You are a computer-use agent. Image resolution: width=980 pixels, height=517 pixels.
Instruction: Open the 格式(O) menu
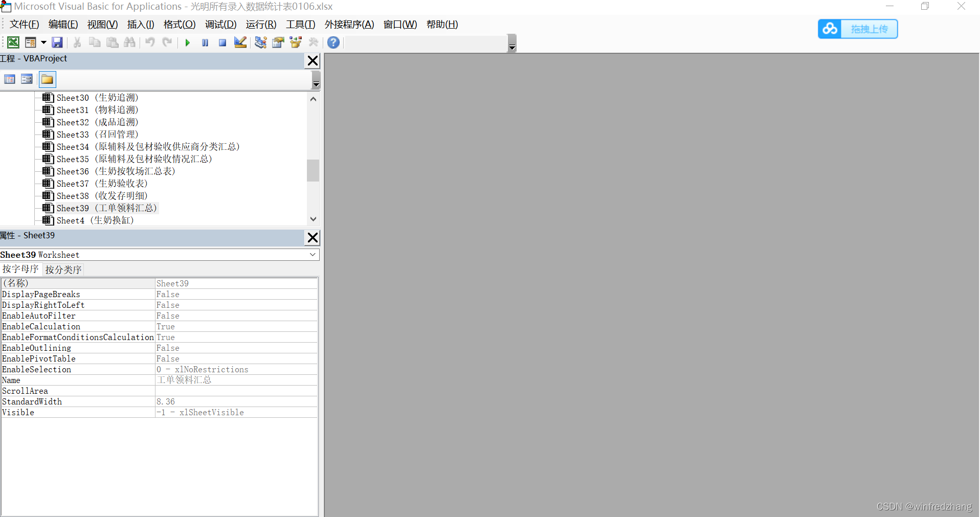(x=180, y=25)
